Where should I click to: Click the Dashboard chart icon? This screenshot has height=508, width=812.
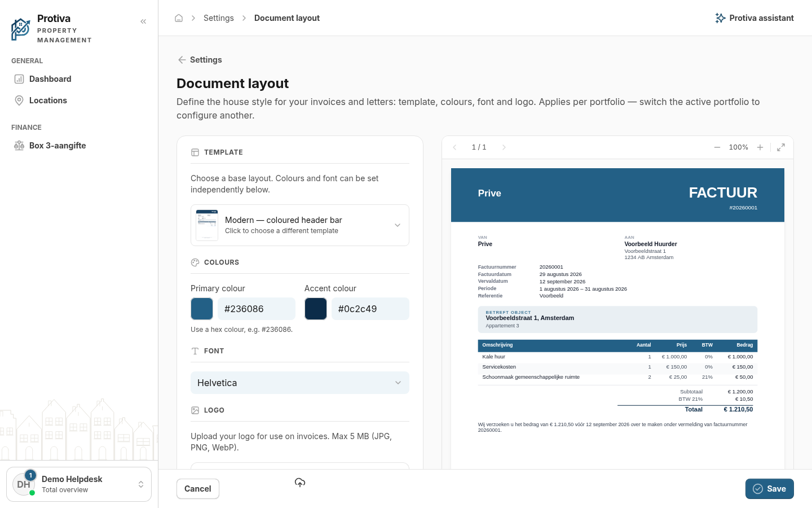[x=19, y=79]
